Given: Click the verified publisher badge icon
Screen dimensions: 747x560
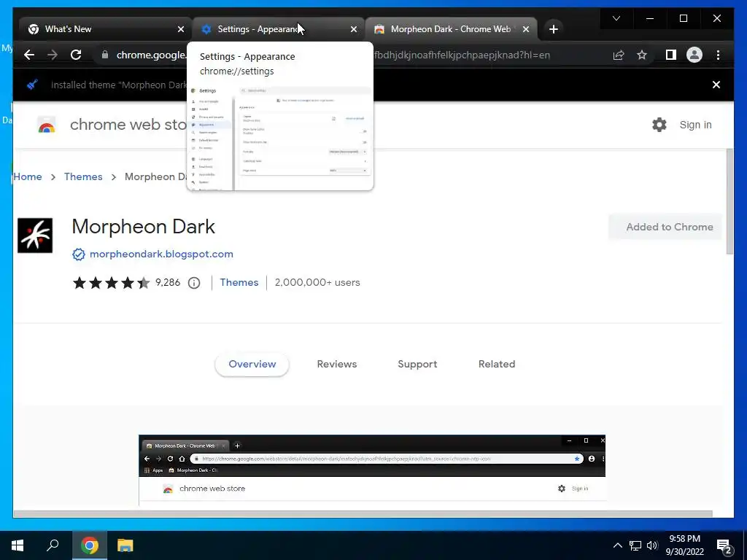Looking at the screenshot, I should (79, 254).
